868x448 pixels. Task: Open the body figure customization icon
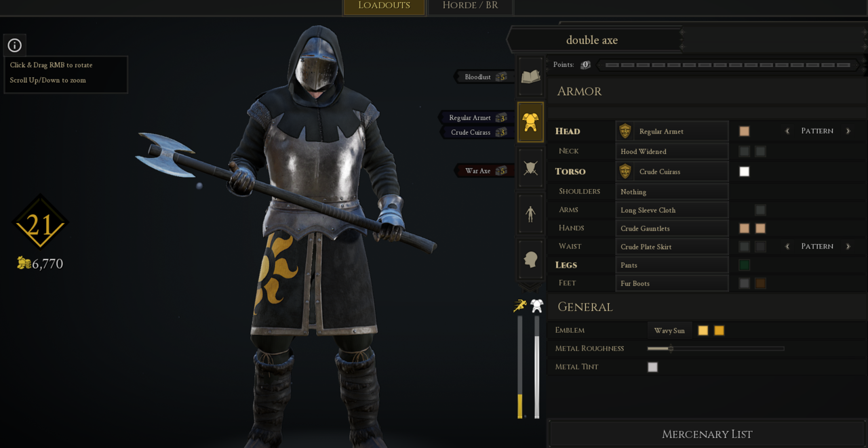click(530, 213)
